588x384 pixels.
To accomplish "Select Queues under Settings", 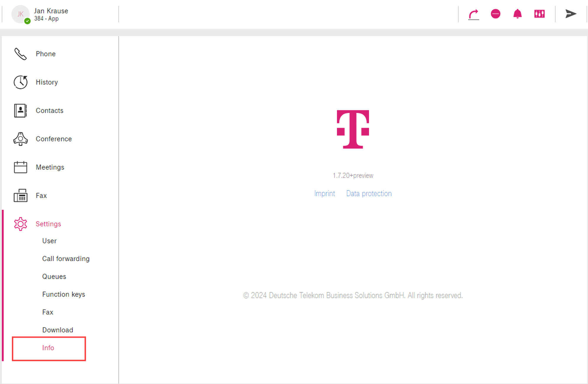I will click(x=54, y=277).
